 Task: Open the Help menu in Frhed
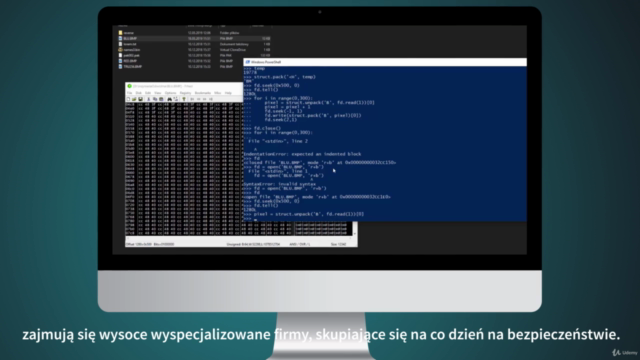click(228, 93)
